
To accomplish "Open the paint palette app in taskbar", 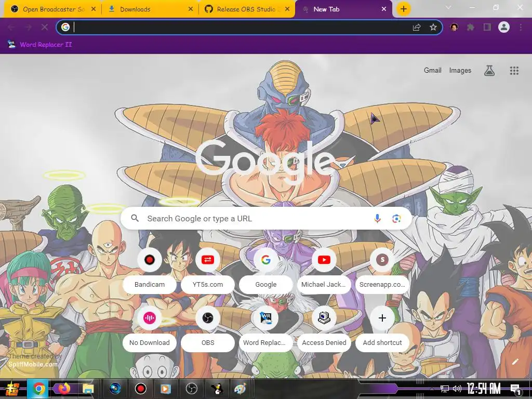I will click(240, 389).
